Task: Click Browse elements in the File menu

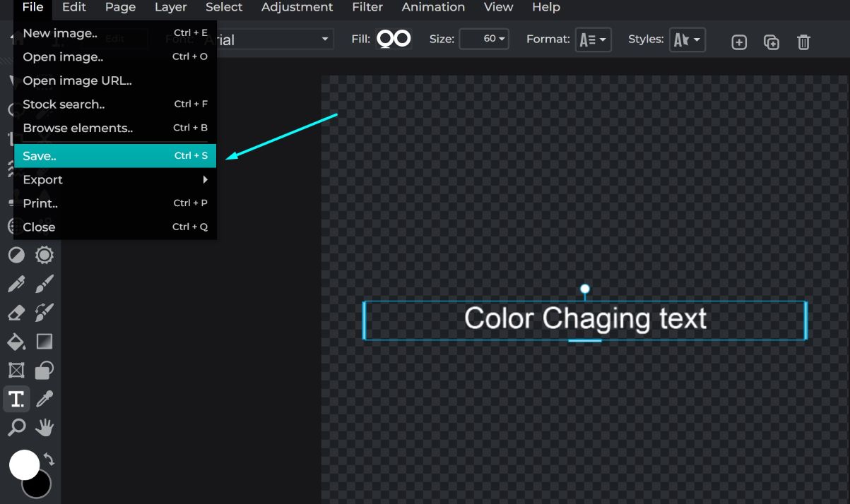Action: coord(78,128)
